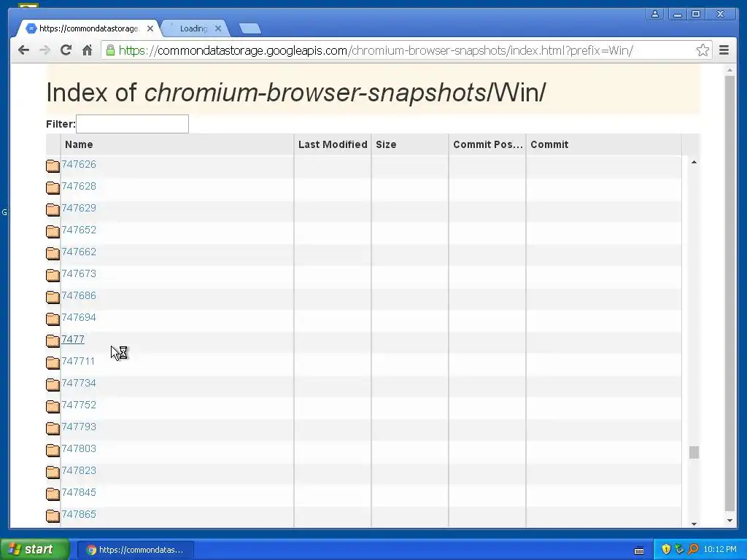Click the table list scroll down arrow
The image size is (747, 560).
click(x=694, y=524)
